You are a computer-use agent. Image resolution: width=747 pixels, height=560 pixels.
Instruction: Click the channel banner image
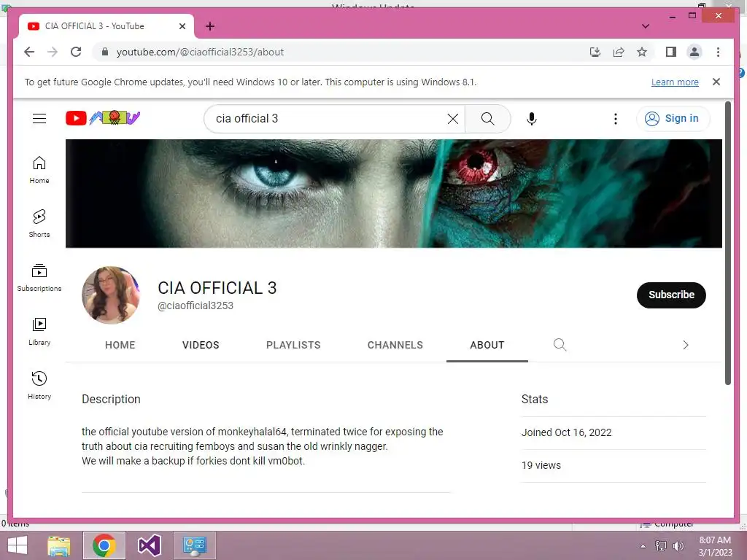pyautogui.click(x=393, y=193)
